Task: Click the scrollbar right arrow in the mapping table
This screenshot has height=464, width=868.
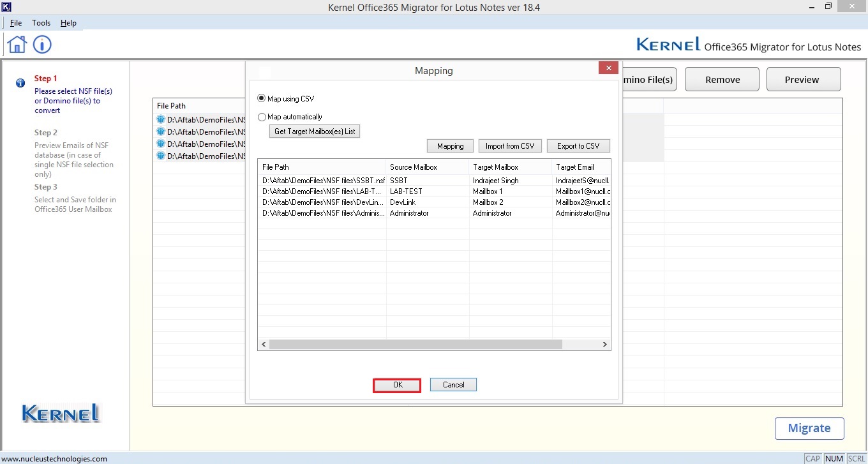Action: click(605, 345)
